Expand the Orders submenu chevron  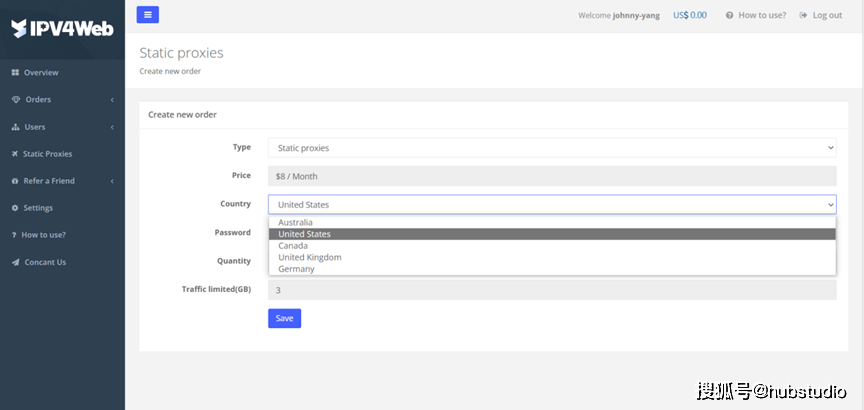coord(112,100)
